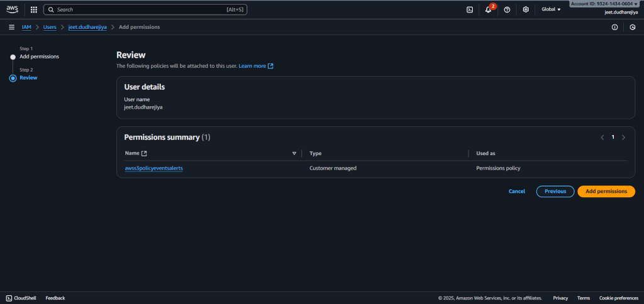
Task: Go to Step 1 Add permissions
Action: (x=39, y=57)
